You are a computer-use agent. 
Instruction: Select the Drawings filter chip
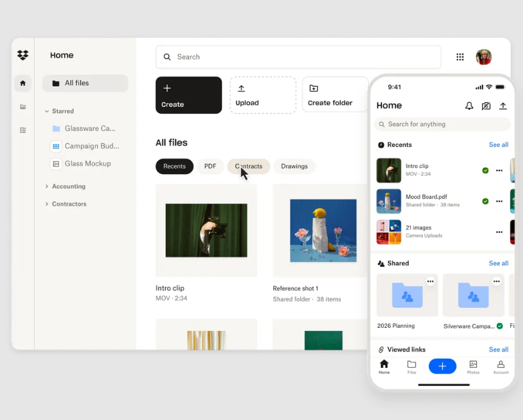pyautogui.click(x=294, y=166)
